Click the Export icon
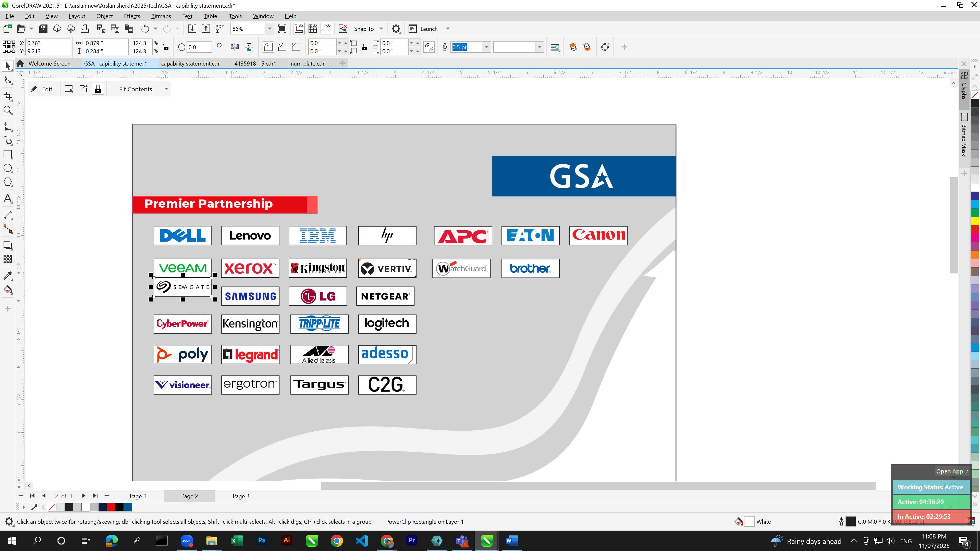Viewport: 980px width, 551px height. tap(206, 29)
